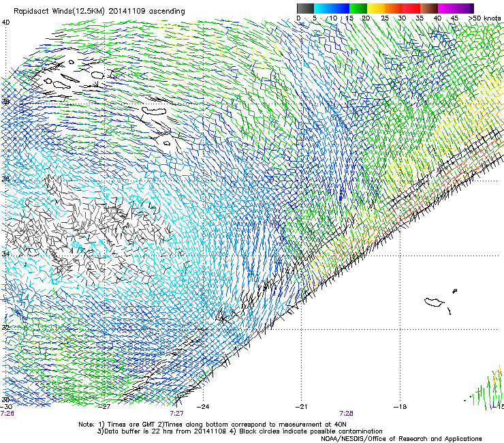This screenshot has height=443, width=504.
Task: Click the longitude axis label '-21'
Action: point(301,407)
